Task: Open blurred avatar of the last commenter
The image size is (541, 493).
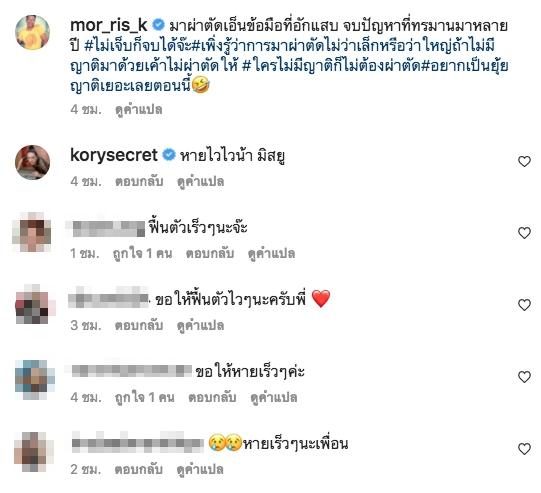Action: [x=32, y=452]
